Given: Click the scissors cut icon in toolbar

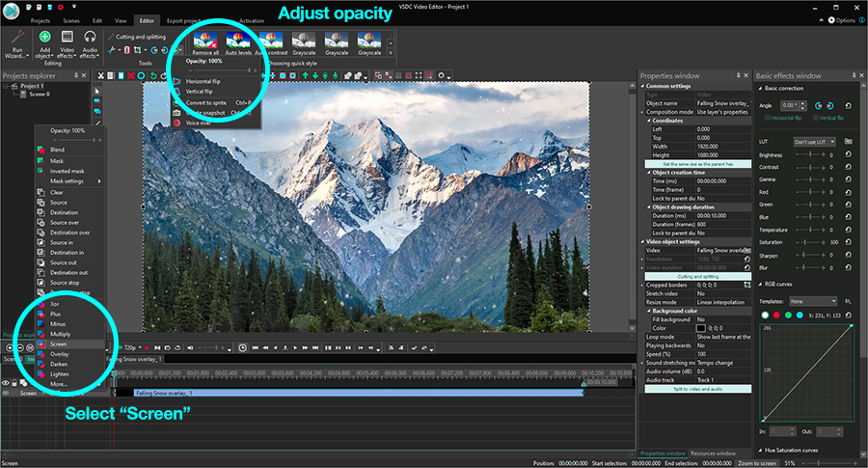Looking at the screenshot, I should pyautogui.click(x=100, y=75).
